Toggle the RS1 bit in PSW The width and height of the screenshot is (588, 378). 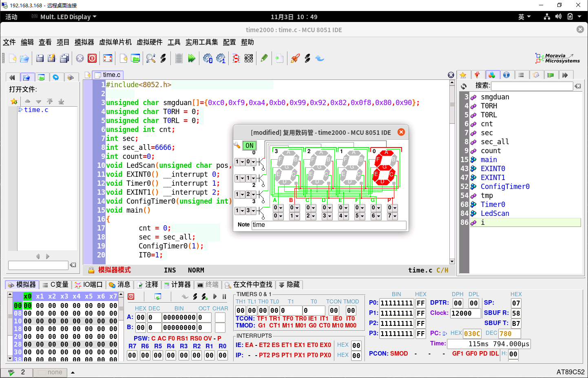point(183,338)
